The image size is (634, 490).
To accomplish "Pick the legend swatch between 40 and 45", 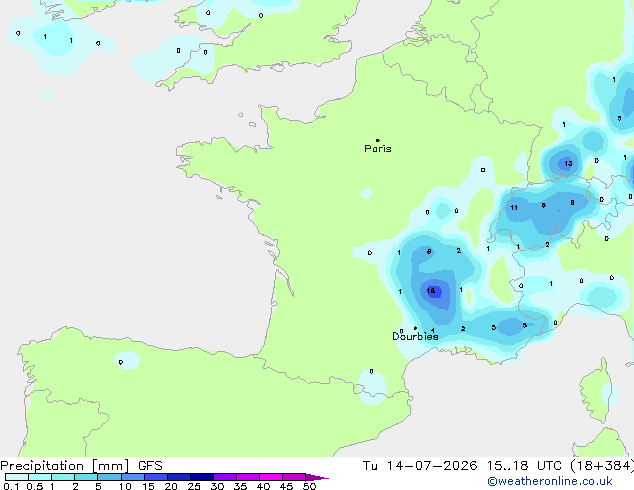I will pyautogui.click(x=271, y=477).
